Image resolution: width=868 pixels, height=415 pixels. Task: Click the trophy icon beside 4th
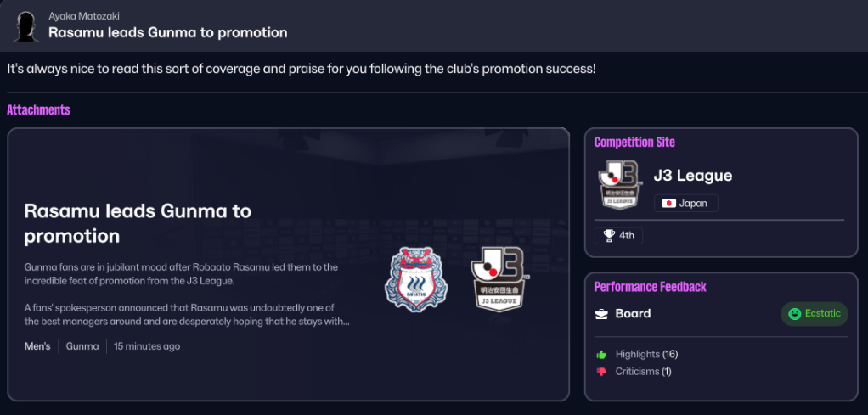609,236
